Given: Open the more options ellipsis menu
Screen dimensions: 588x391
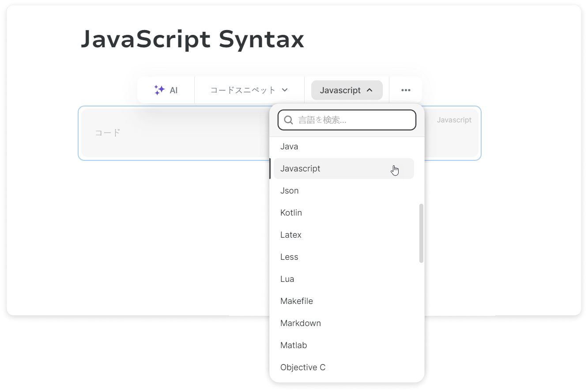Looking at the screenshot, I should (x=406, y=90).
